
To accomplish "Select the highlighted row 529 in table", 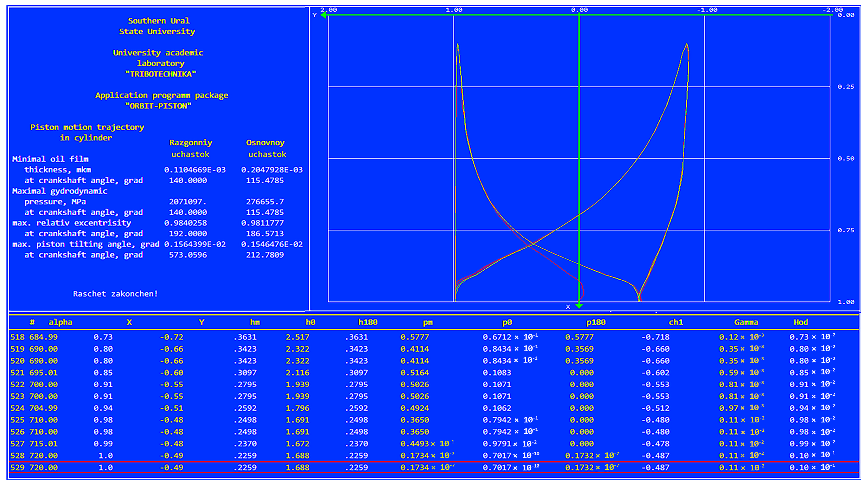I will [434, 467].
